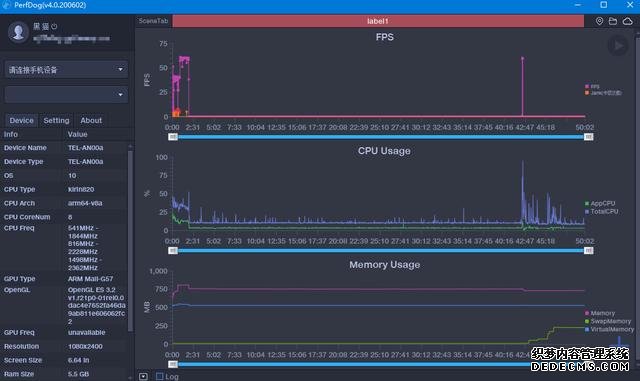Click the cloud upload icon

pyautogui.click(x=627, y=21)
